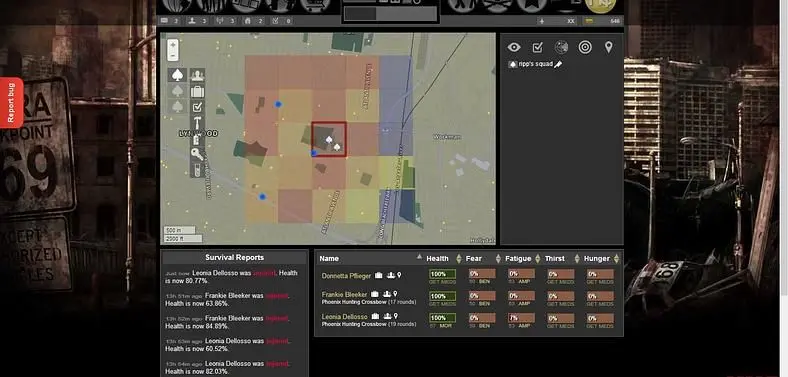Open Frankie Bleeker's briefcase inventory icon
788x377 pixels.
click(x=375, y=294)
